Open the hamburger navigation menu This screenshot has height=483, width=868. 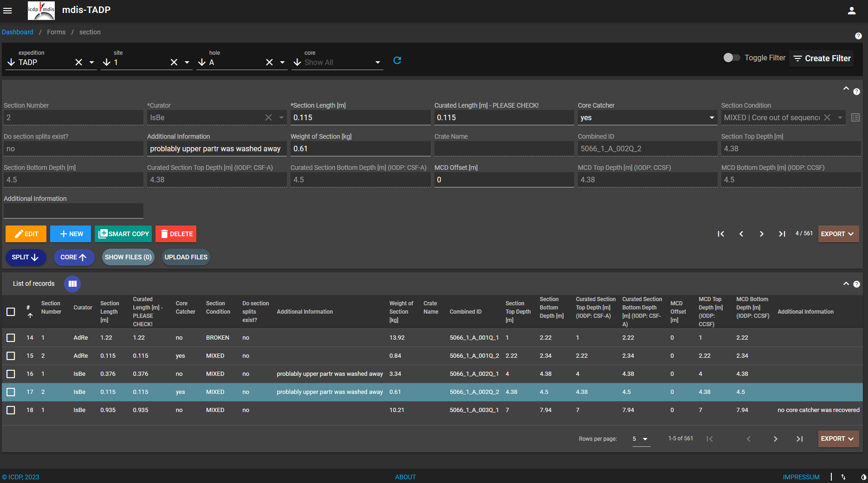point(7,11)
